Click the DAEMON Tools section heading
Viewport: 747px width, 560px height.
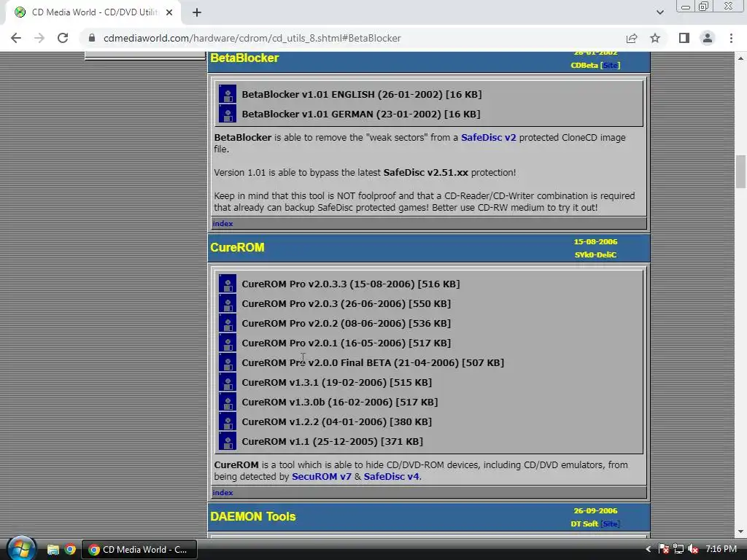pos(253,517)
